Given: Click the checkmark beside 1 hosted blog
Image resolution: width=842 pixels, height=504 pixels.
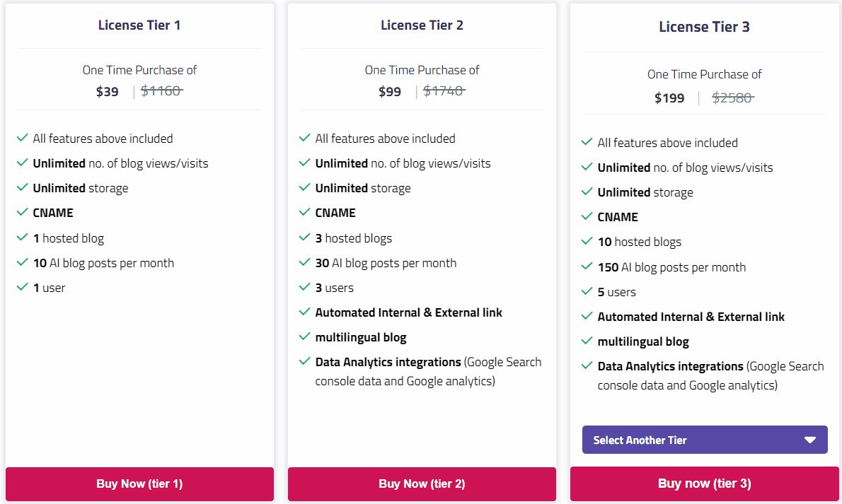Looking at the screenshot, I should click(x=22, y=238).
